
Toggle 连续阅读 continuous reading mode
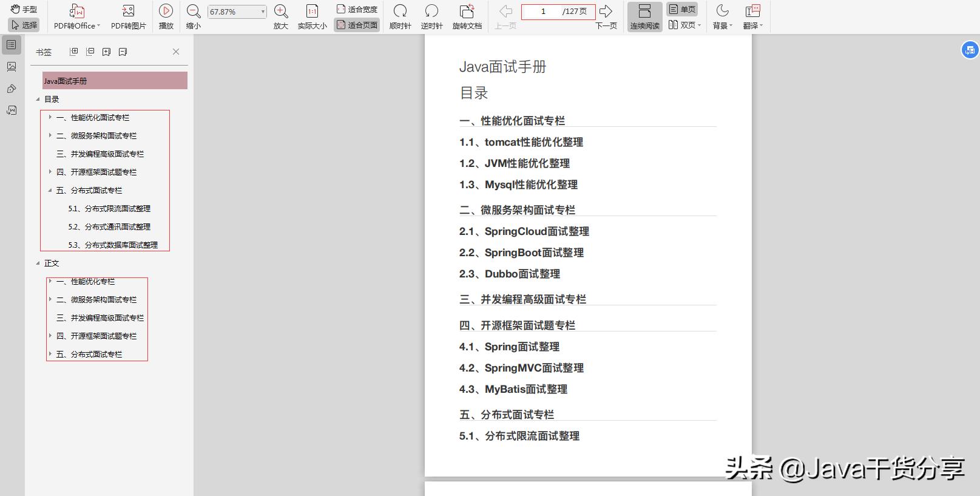coord(644,17)
